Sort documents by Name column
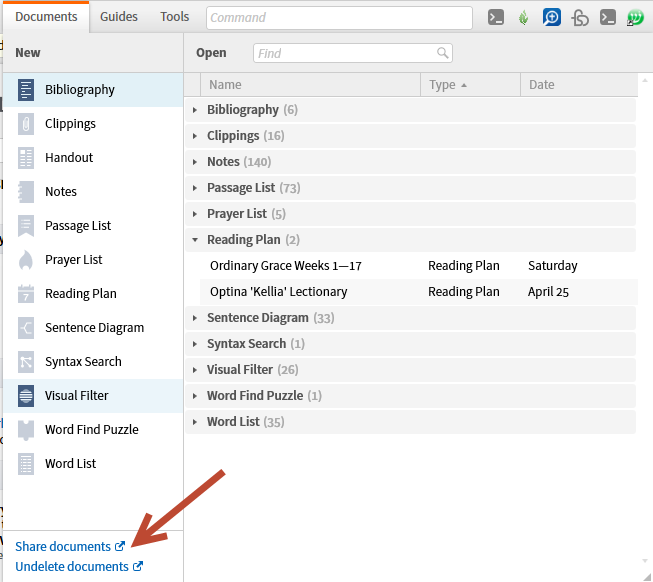The width and height of the screenshot is (653, 582). click(310, 85)
